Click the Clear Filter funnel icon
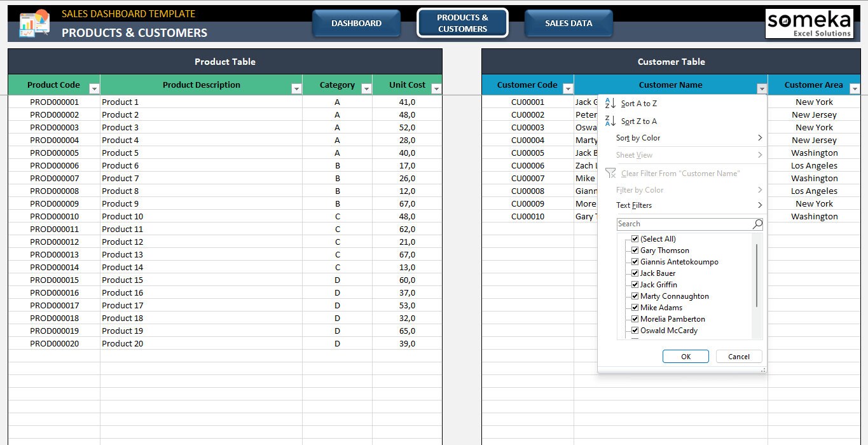This screenshot has width=868, height=445. pos(610,173)
